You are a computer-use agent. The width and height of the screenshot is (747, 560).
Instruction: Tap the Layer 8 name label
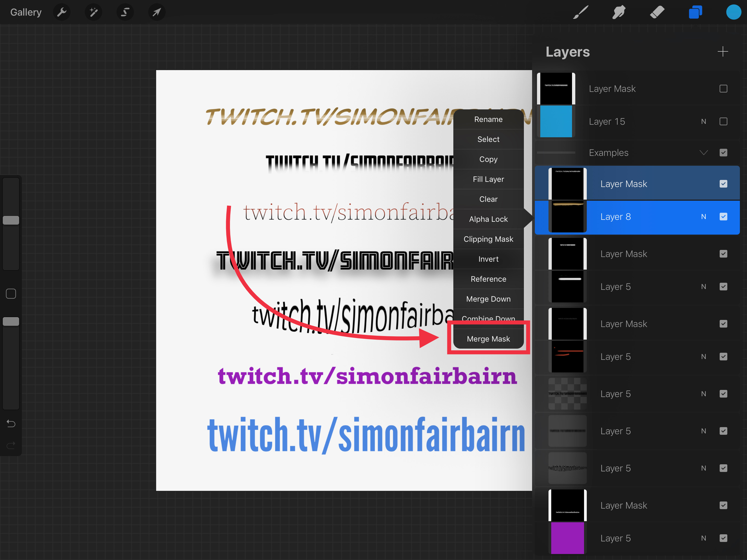click(x=615, y=217)
